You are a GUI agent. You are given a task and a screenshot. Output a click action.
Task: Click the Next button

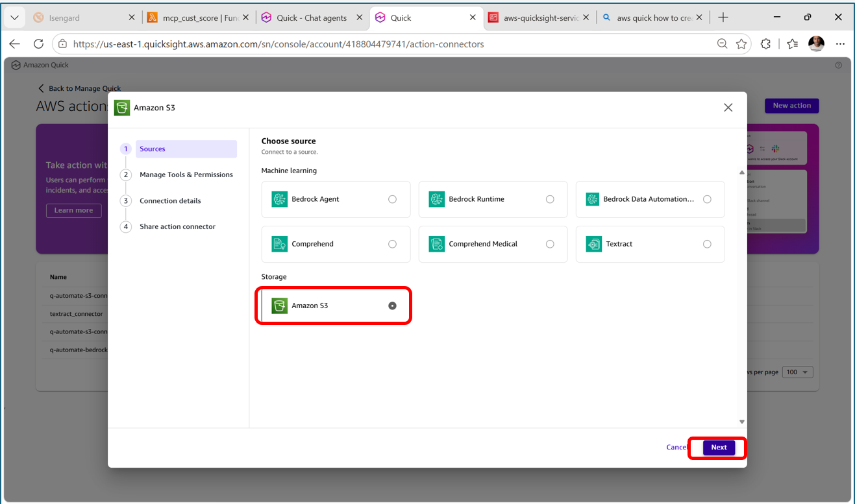point(719,448)
